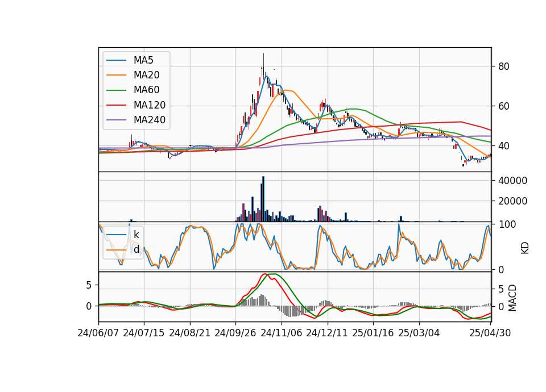Click the price axis value 60
The image size is (546, 392).
503,106
